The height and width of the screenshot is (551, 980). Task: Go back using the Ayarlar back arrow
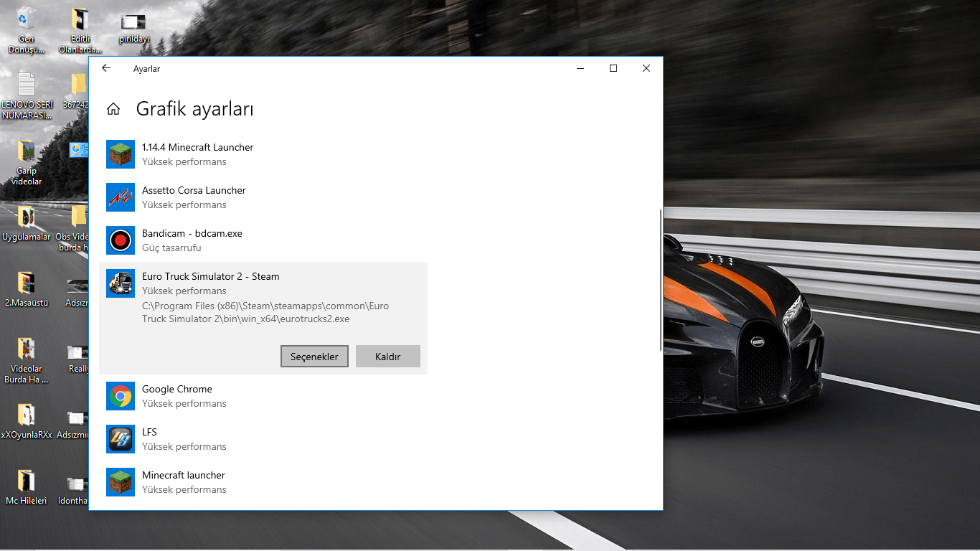tap(106, 68)
